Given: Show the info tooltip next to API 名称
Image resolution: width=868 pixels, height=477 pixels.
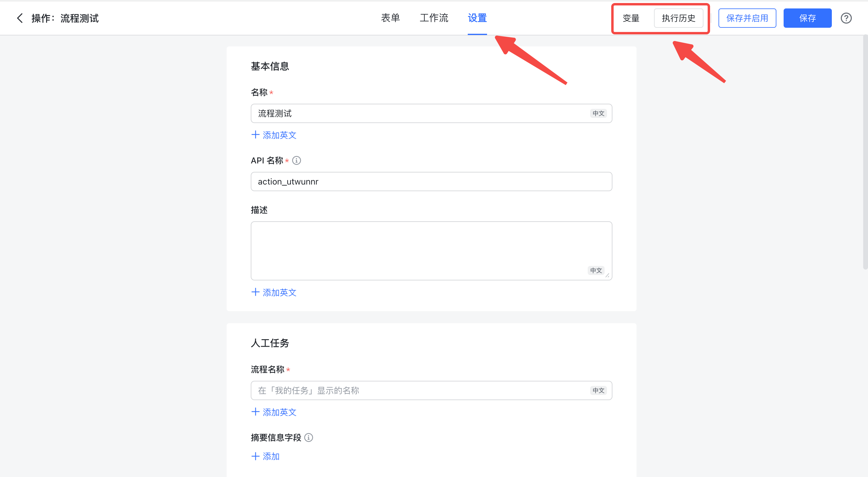Looking at the screenshot, I should (x=297, y=160).
